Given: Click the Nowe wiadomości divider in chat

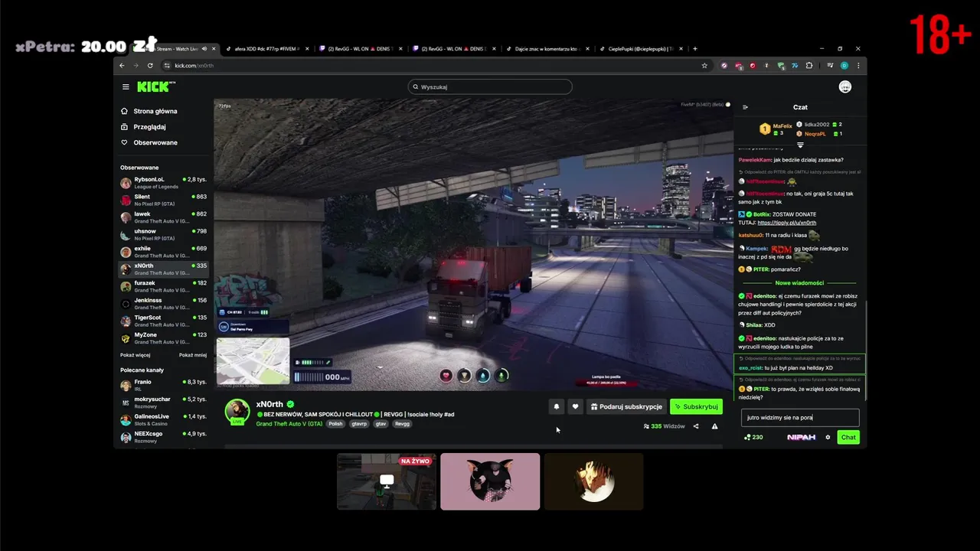Looking at the screenshot, I should coord(799,283).
